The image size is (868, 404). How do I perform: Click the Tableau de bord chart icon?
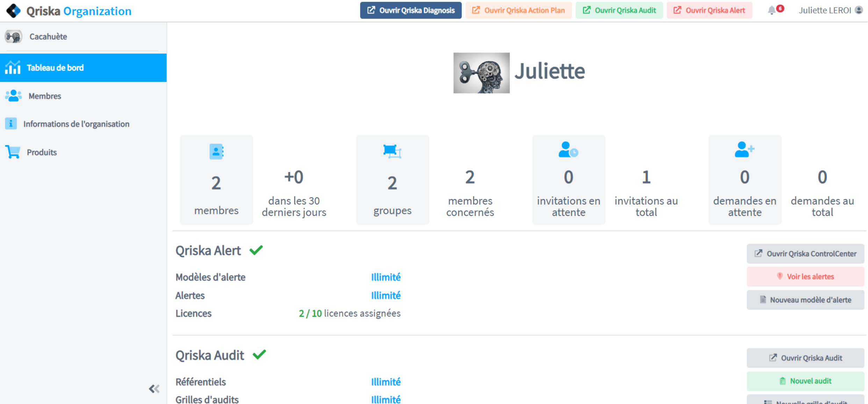(13, 67)
